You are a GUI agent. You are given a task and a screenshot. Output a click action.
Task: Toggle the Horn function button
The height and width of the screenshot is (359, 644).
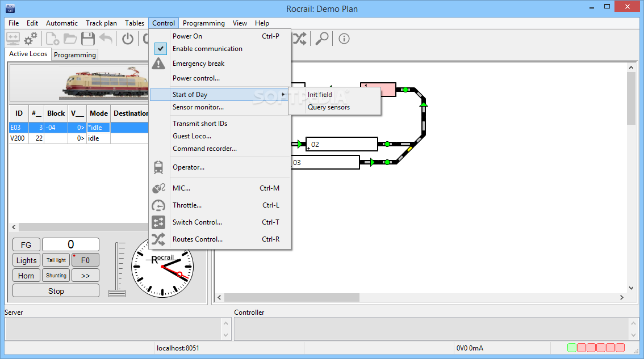tap(26, 276)
